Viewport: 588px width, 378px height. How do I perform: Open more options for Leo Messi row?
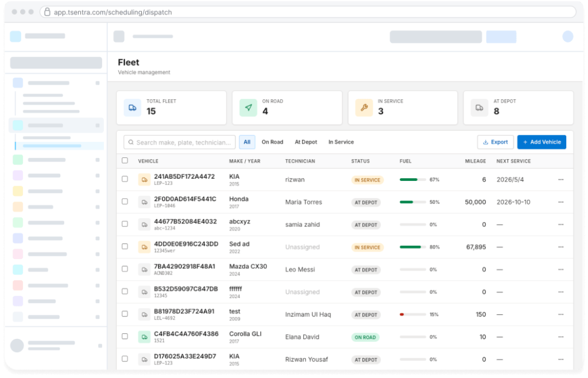click(560, 269)
